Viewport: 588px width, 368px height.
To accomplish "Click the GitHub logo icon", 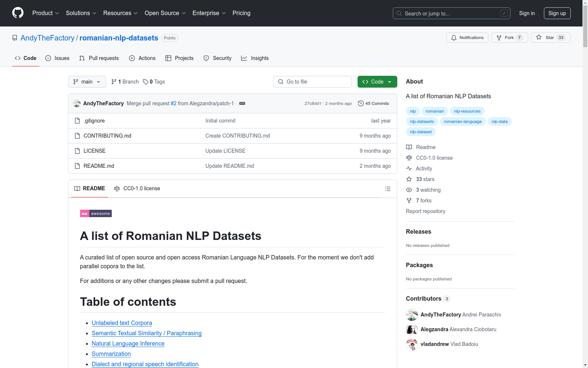I will coord(18,13).
